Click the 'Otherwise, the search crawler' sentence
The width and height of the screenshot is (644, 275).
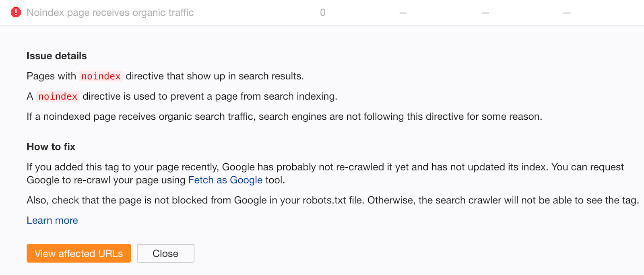(x=503, y=200)
